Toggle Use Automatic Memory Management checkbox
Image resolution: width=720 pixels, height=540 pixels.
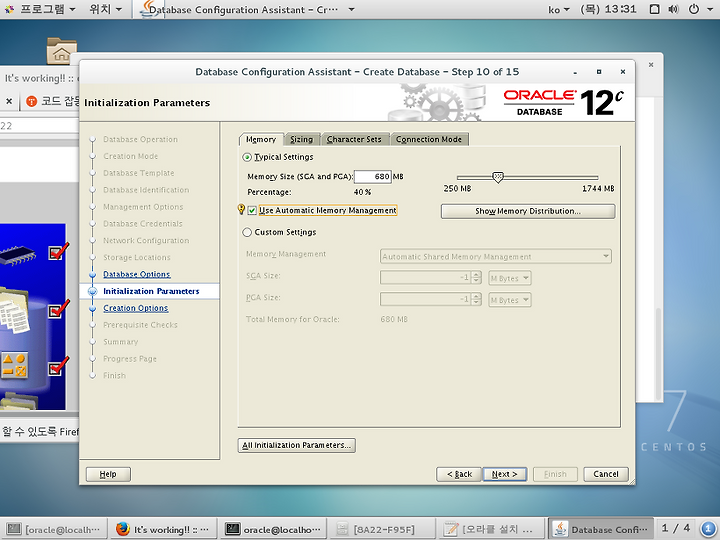point(252,211)
